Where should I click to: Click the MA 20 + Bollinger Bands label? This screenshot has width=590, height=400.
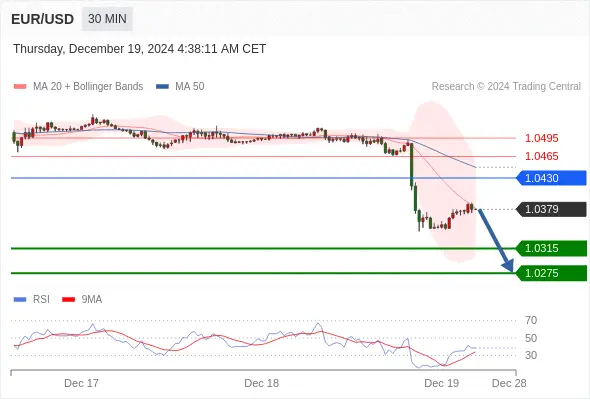[x=88, y=87]
